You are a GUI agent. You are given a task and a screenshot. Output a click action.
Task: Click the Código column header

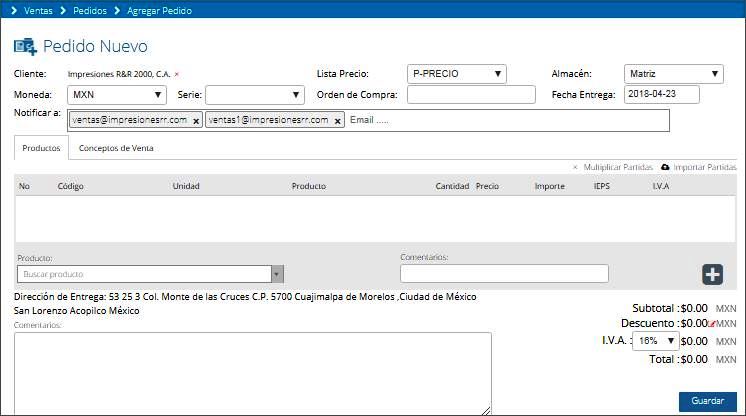click(70, 186)
